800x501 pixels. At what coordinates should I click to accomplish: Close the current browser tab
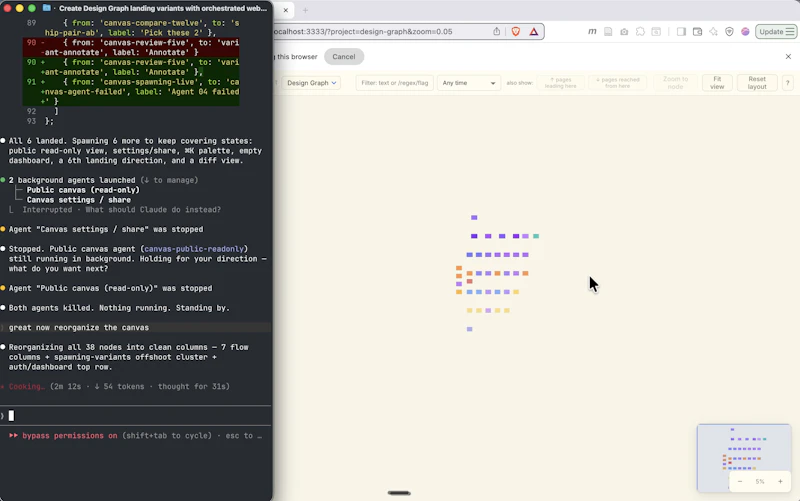point(286,10)
